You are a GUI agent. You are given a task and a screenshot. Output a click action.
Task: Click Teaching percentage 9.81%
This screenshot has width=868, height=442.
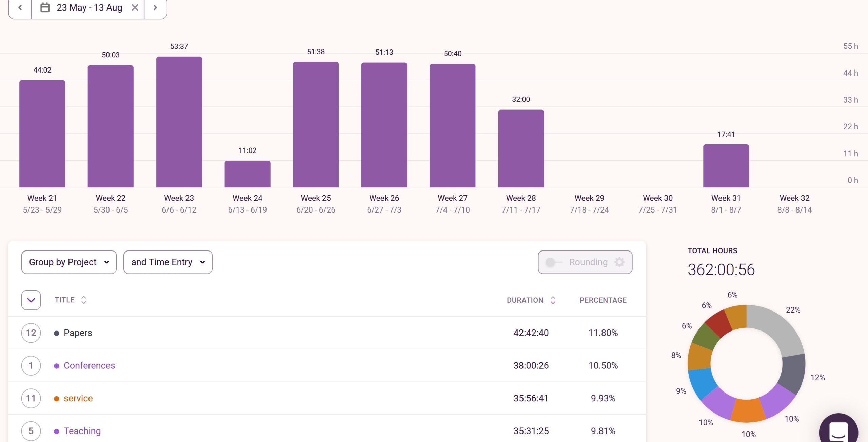pos(603,431)
